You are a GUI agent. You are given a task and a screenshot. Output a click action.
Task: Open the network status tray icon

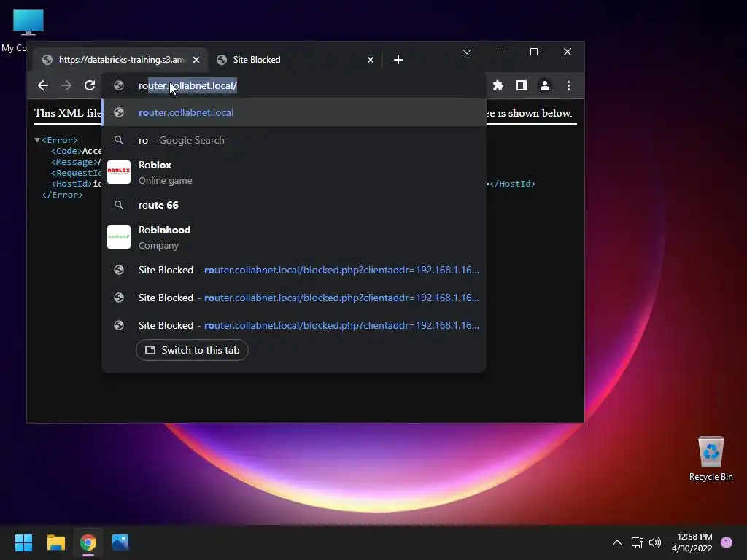(637, 542)
